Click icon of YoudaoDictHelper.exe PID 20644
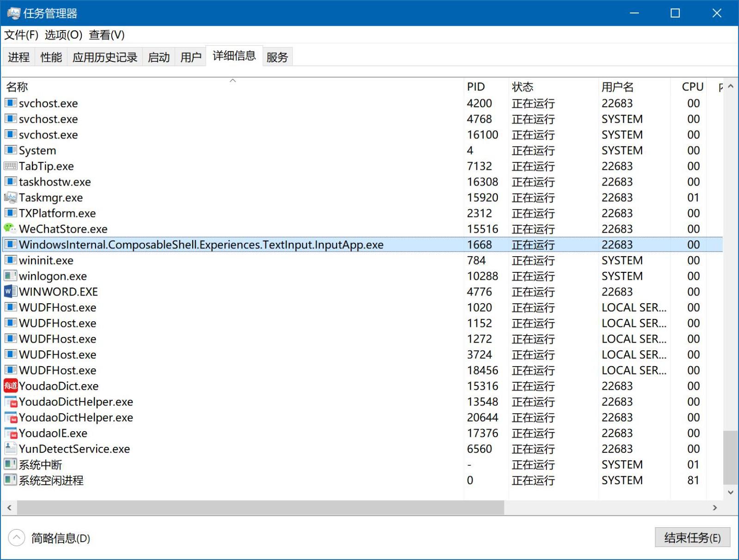Viewport: 739px width, 560px height. [x=10, y=417]
